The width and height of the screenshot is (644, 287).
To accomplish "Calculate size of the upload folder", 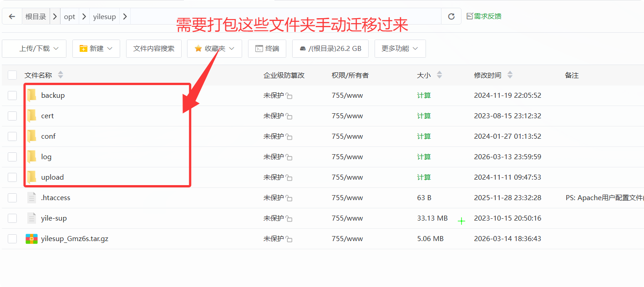I will coord(424,177).
